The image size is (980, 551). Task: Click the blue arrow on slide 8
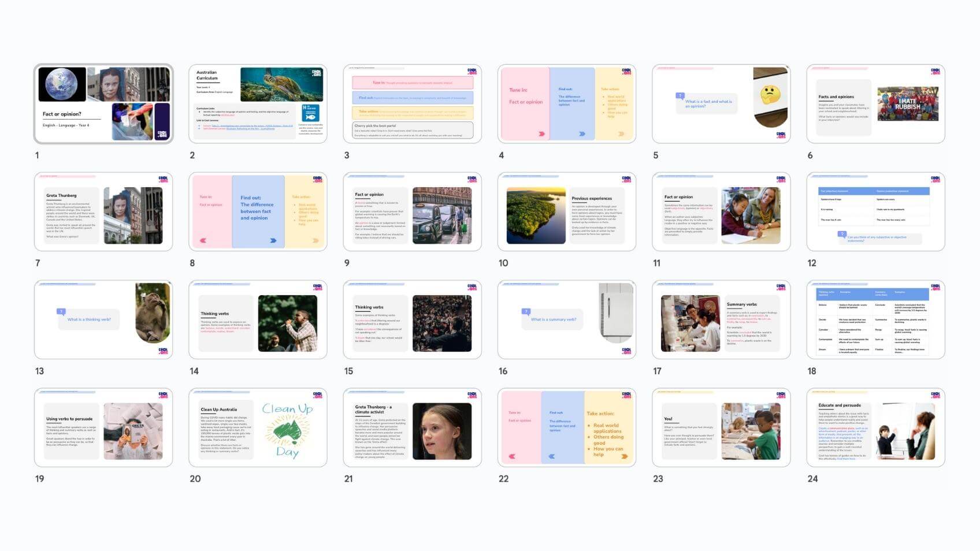pyautogui.click(x=273, y=240)
